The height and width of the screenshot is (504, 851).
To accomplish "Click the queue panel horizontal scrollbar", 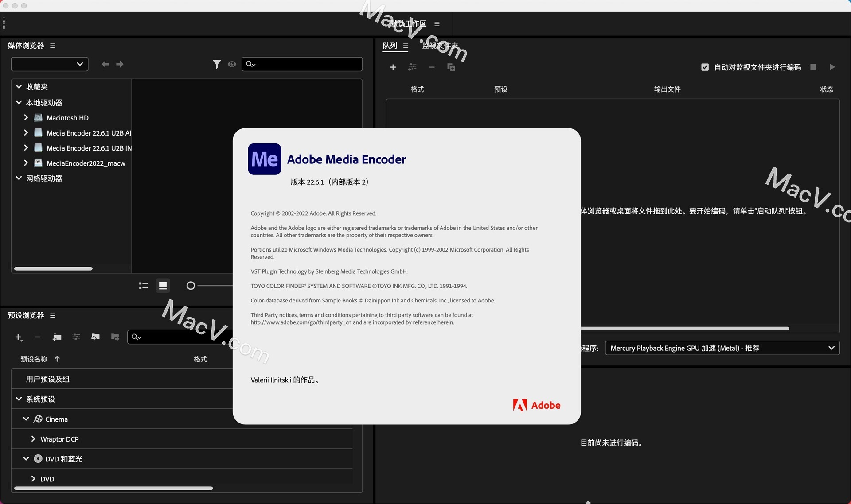I will (685, 329).
